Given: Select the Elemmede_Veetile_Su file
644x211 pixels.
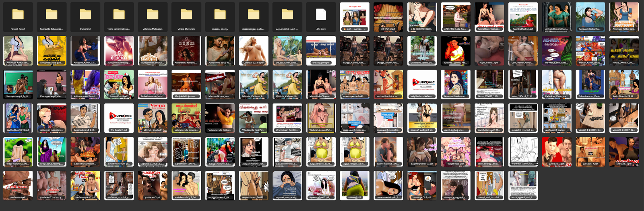Looking at the screenshot, I should [422, 51].
